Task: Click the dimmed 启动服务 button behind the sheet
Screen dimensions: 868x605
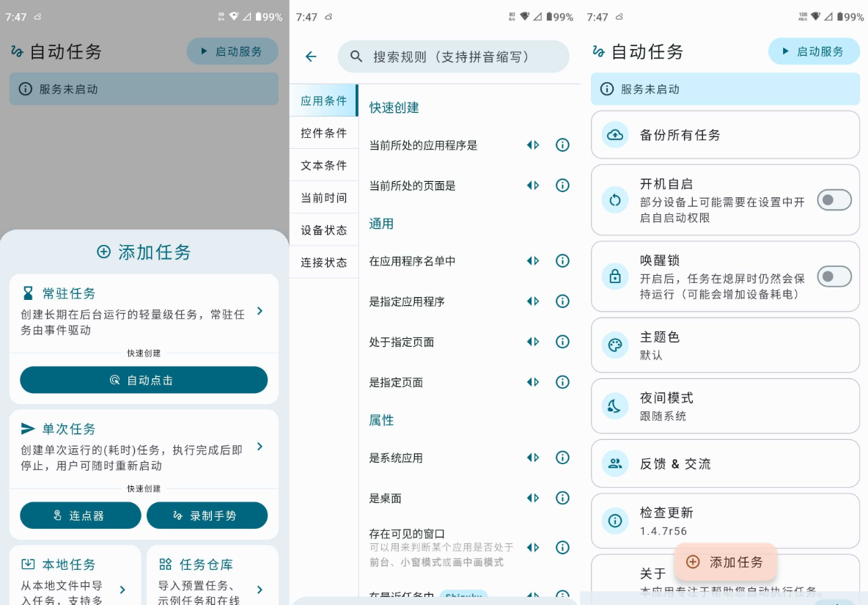Action: [232, 51]
